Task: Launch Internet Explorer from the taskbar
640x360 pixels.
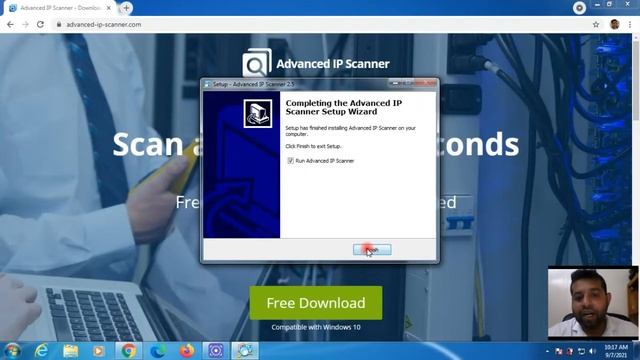Action: pyautogui.click(x=41, y=351)
